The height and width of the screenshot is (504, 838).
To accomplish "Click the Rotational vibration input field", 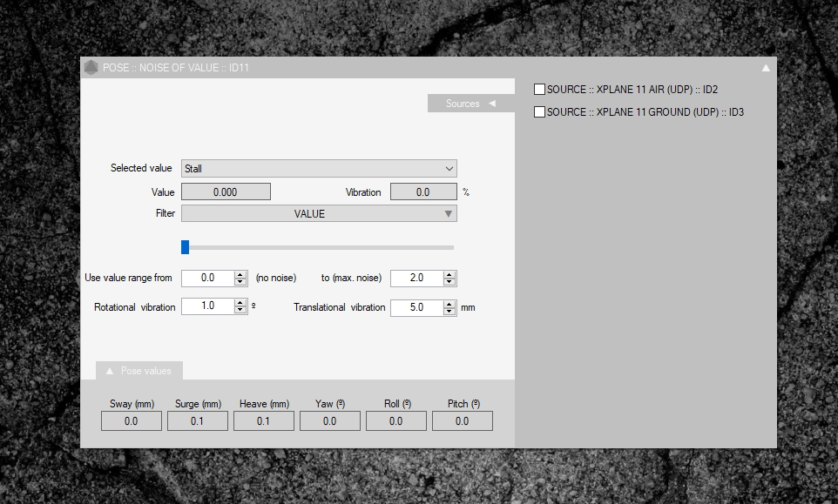I will coord(207,306).
